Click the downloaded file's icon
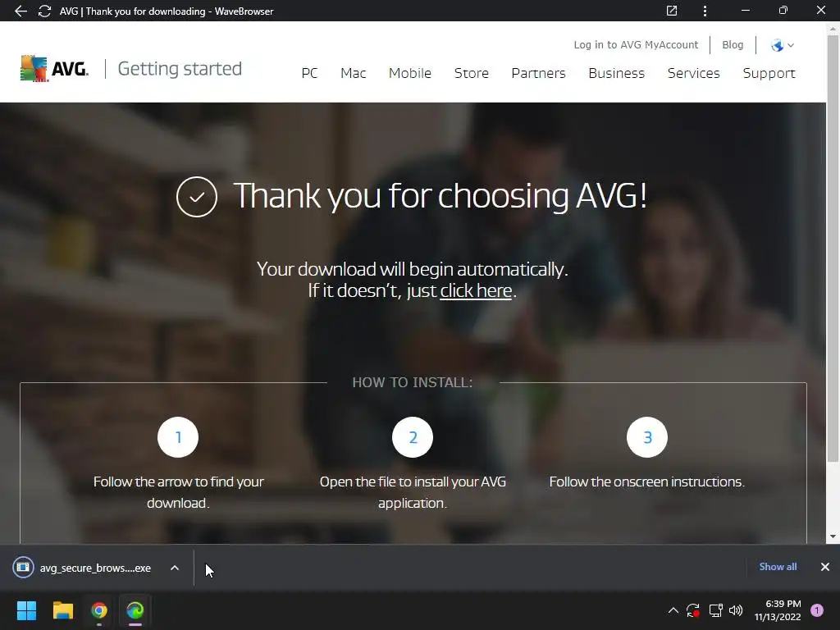 pos(23,568)
